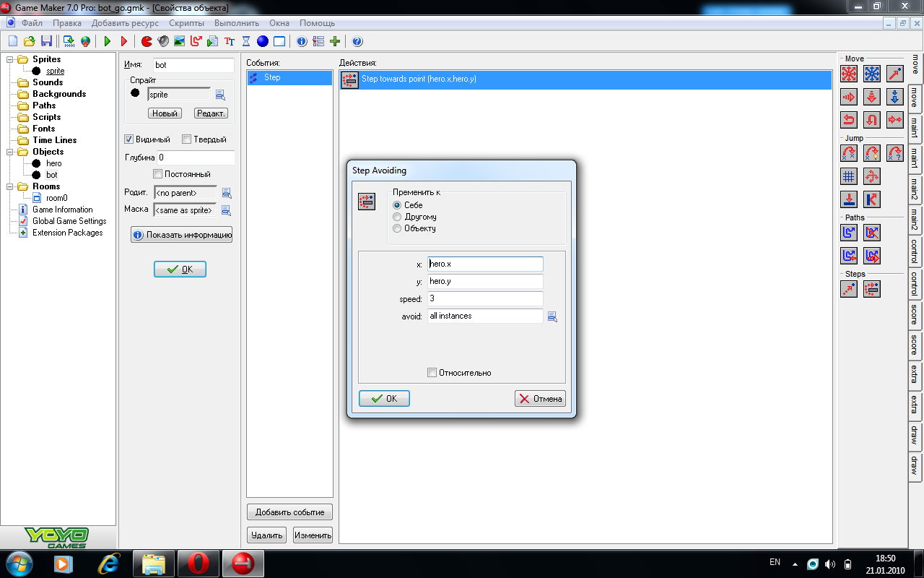The height and width of the screenshot is (578, 924).
Task: Collapse the Objects folder in tree
Action: 11,152
